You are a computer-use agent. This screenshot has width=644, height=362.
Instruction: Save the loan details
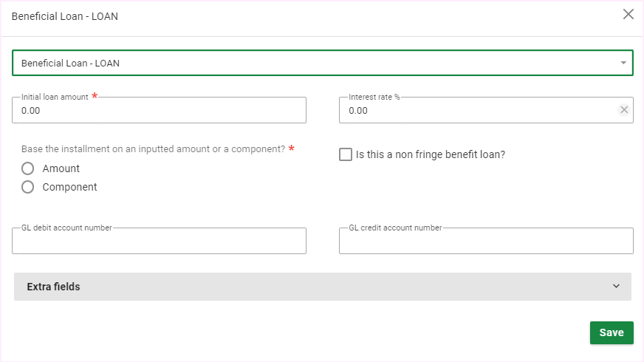pos(611,332)
